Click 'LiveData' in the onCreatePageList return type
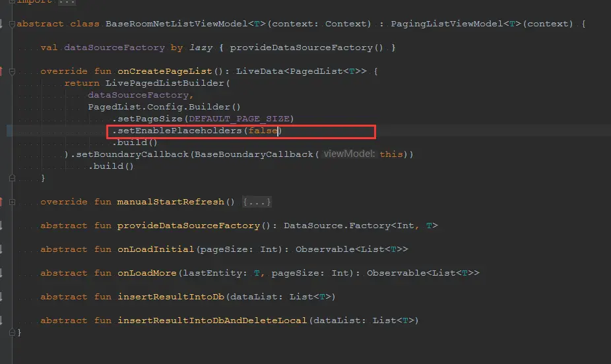Viewport: 611px width, 364px height. coord(260,71)
